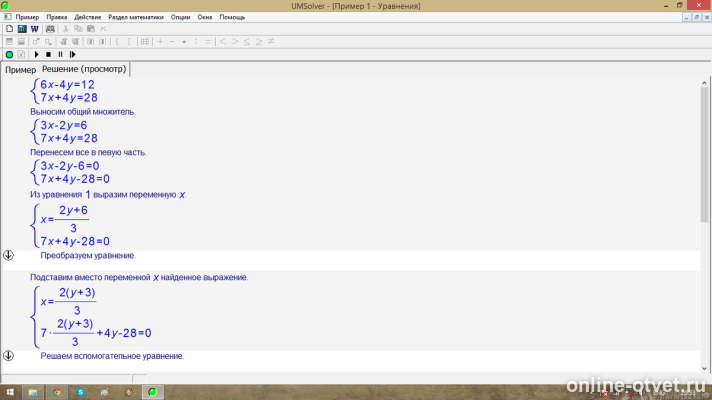Click the vertical scrollbar thumb
The image size is (712, 400).
pos(704,154)
